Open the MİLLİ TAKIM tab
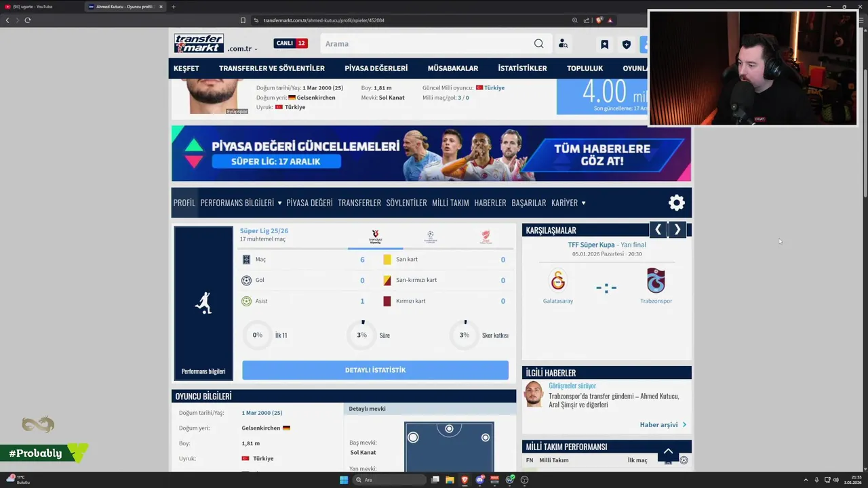 pyautogui.click(x=450, y=203)
